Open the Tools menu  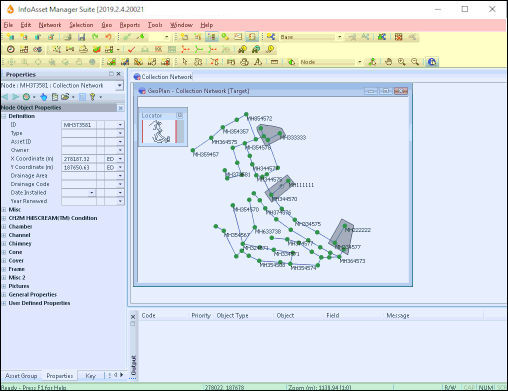tap(155, 25)
